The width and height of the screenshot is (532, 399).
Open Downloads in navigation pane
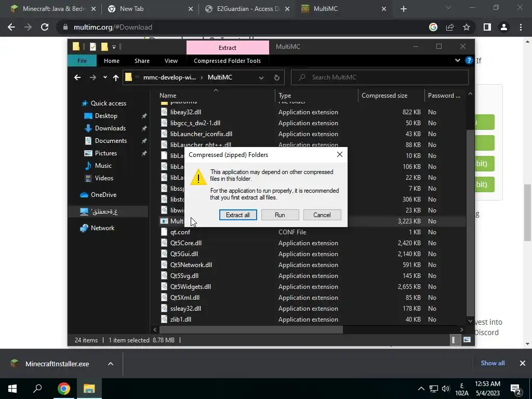[110, 128]
